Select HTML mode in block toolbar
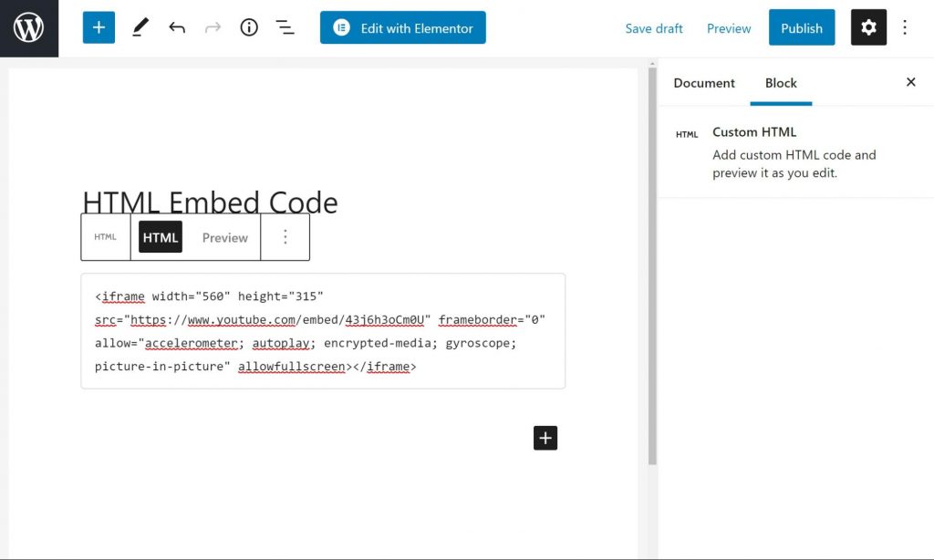Viewport: 934px width, 560px height. coord(161,237)
